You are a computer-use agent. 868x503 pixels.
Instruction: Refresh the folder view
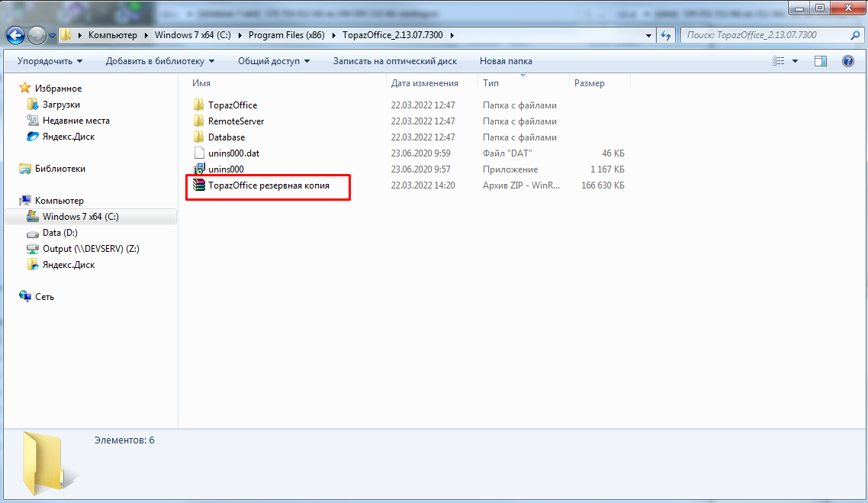tap(665, 35)
